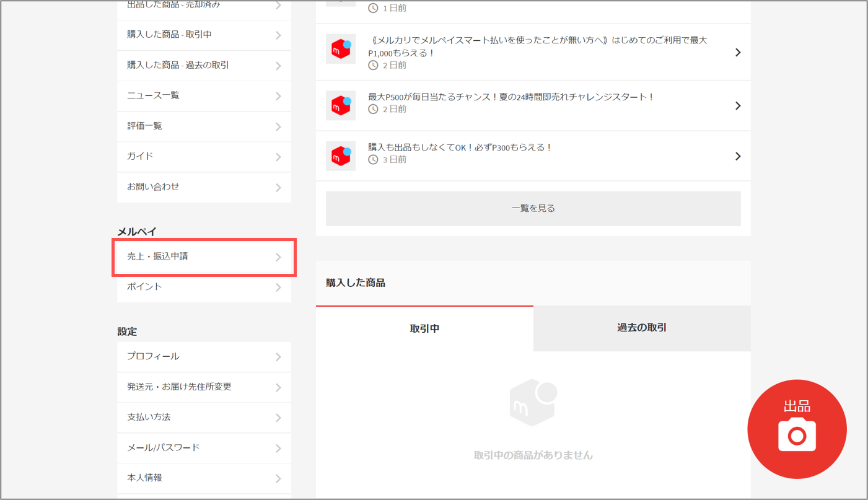Click clock icon on メルペイスマート払い notice
868x500 pixels.
(373, 65)
